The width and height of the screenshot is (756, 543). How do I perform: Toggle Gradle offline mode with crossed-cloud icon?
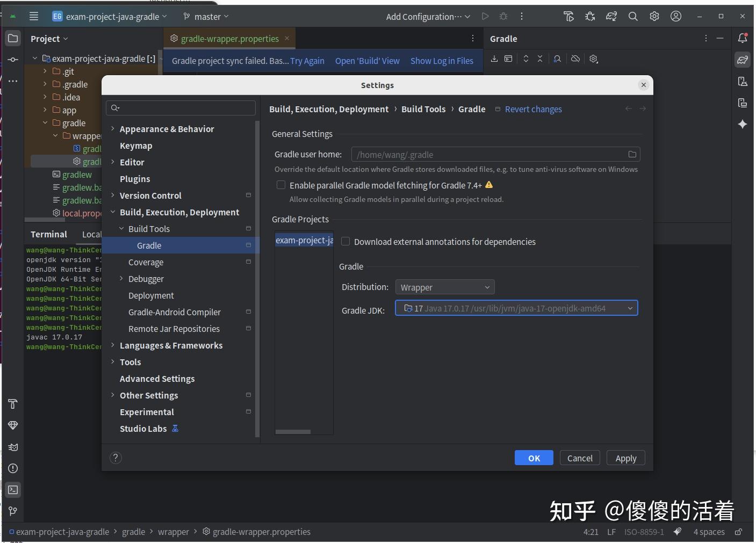(x=575, y=59)
